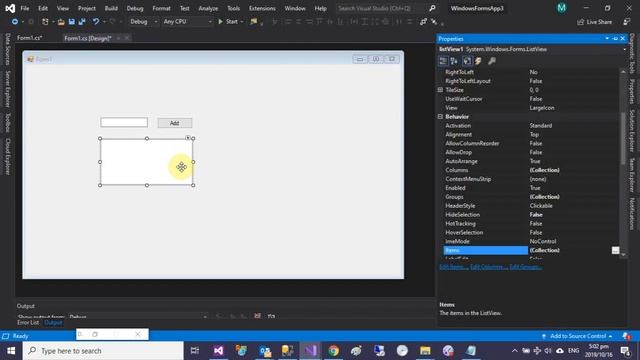Viewport: 640px width, 360px height.
Task: Click the green Start debugging play icon
Action: [220, 22]
